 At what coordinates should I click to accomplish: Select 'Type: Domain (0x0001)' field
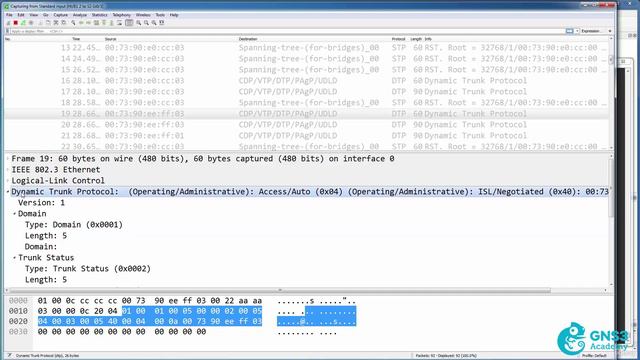coord(73,225)
